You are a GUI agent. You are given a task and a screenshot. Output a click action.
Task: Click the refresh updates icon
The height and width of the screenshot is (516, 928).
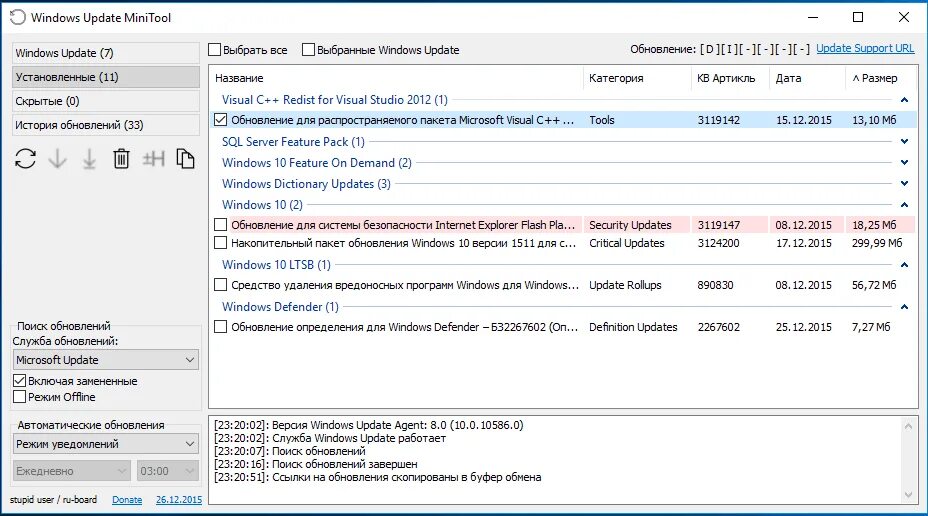[x=25, y=159]
